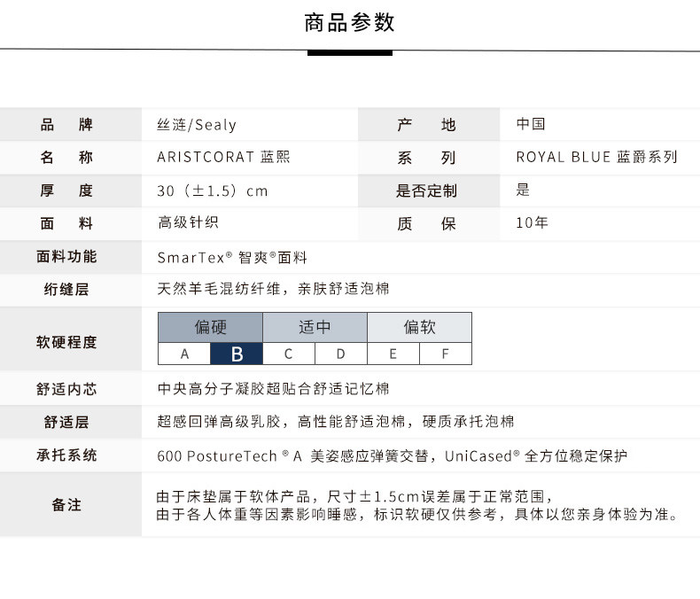Select firmness grade A cell
This screenshot has width=700, height=599.
(184, 354)
